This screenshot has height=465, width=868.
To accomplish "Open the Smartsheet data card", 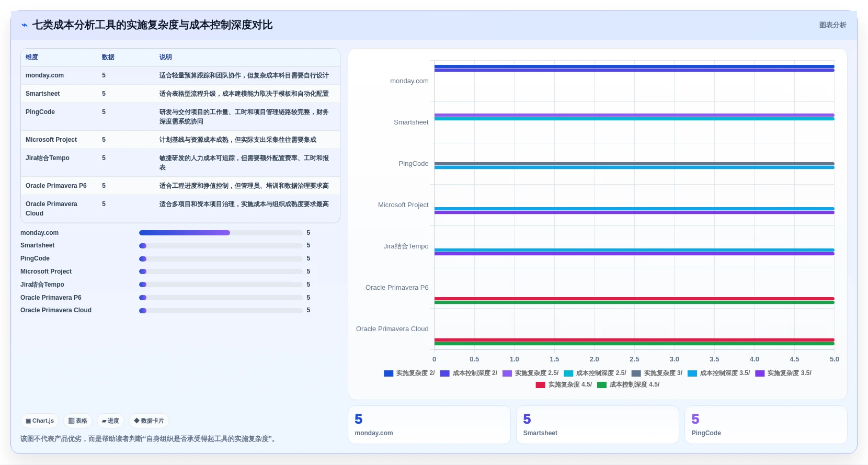I will [x=598, y=425].
